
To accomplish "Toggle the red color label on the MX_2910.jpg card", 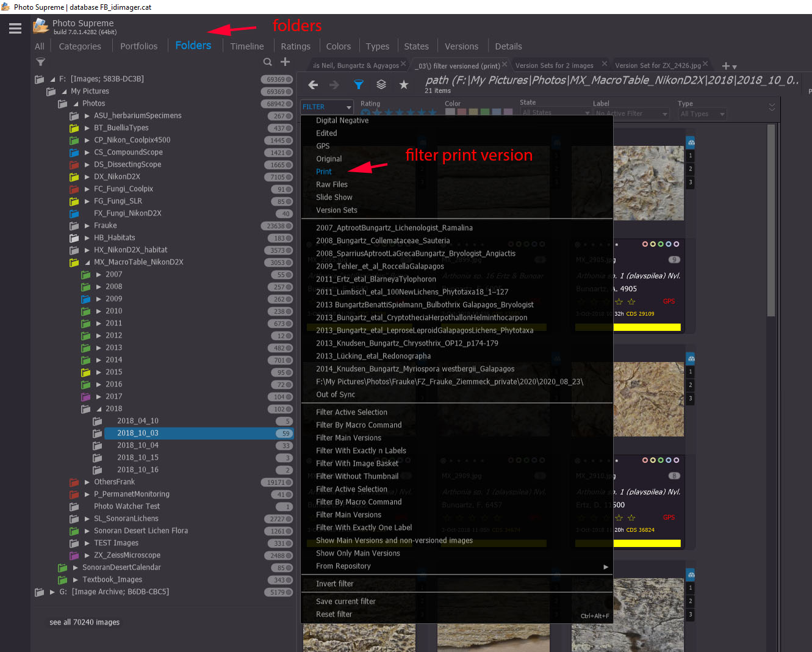I will (645, 460).
